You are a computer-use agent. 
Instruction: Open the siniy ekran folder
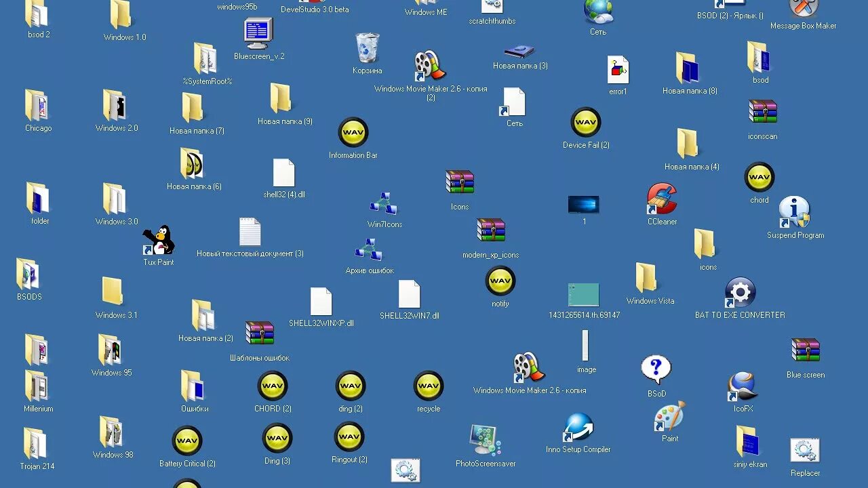tap(749, 442)
